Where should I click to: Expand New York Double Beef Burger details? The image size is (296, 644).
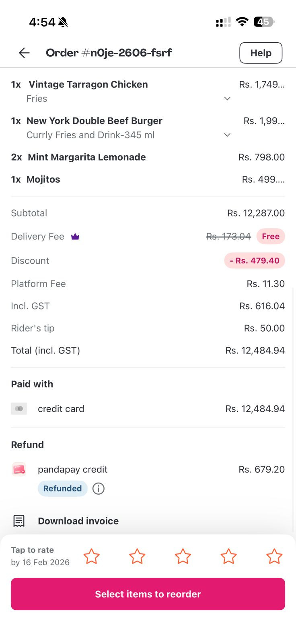(x=227, y=135)
